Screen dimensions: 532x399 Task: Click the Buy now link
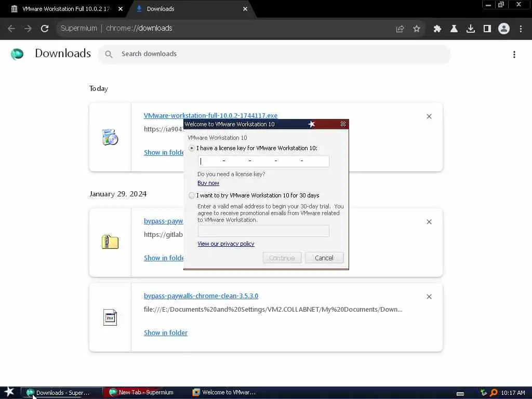point(208,183)
